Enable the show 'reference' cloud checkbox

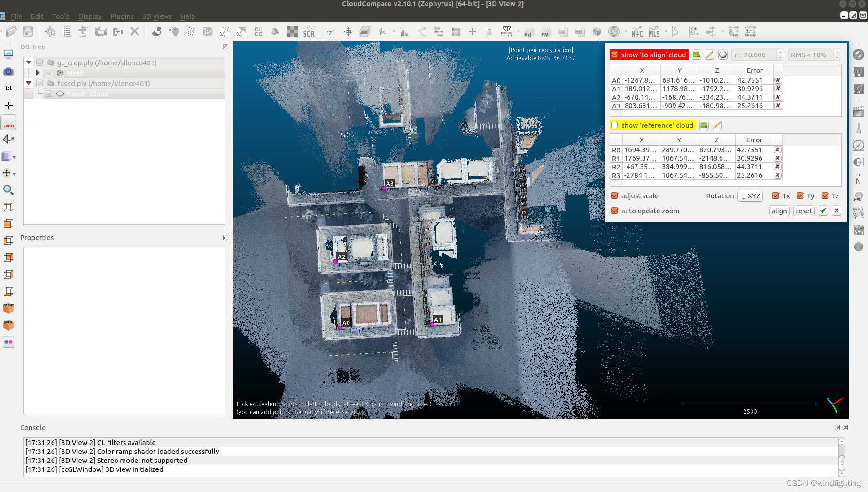(614, 125)
